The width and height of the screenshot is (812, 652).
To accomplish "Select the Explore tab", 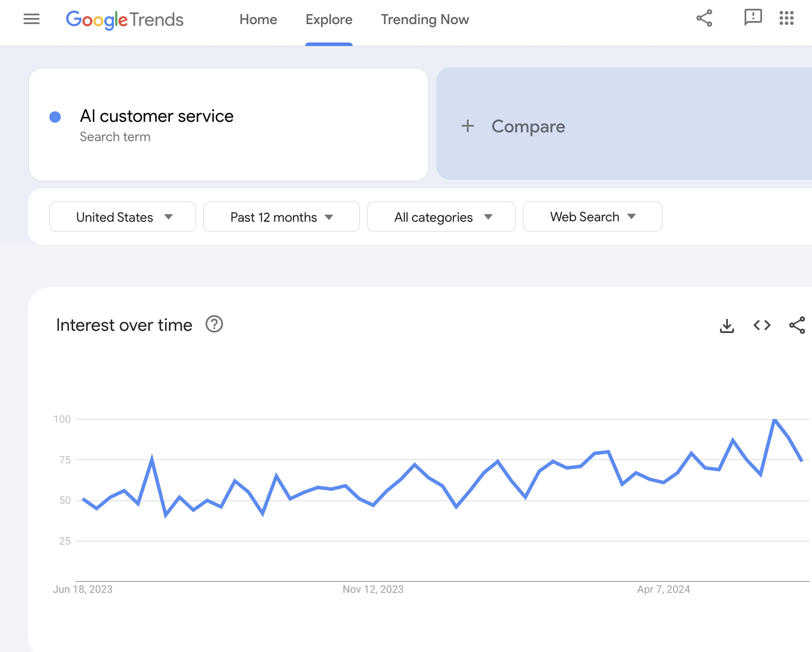I will (329, 20).
